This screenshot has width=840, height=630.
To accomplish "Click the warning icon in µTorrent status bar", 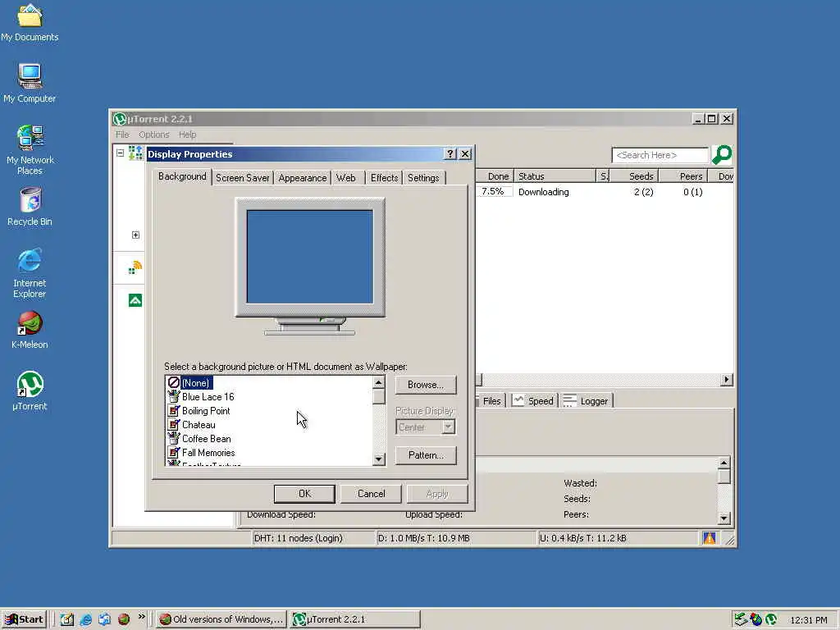I will (710, 538).
